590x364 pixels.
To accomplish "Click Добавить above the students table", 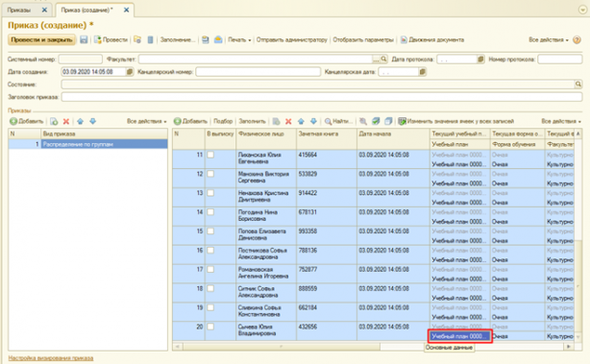I will [x=190, y=121].
